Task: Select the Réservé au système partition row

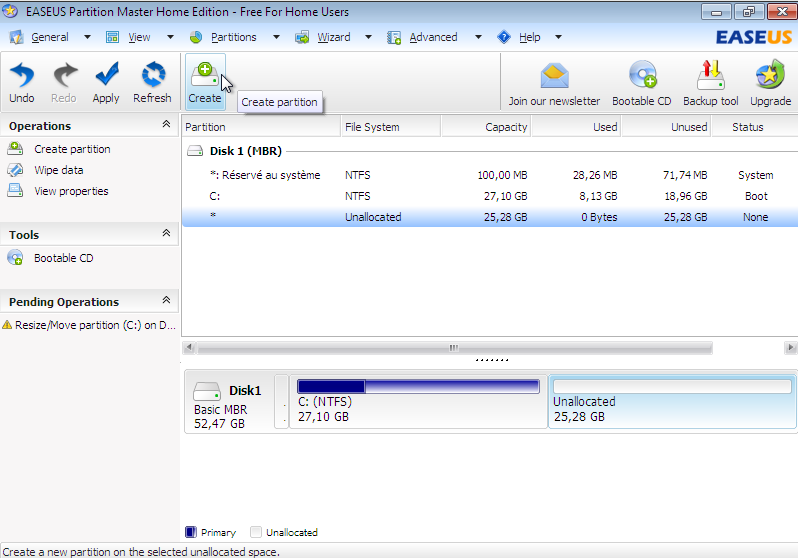Action: [490, 175]
